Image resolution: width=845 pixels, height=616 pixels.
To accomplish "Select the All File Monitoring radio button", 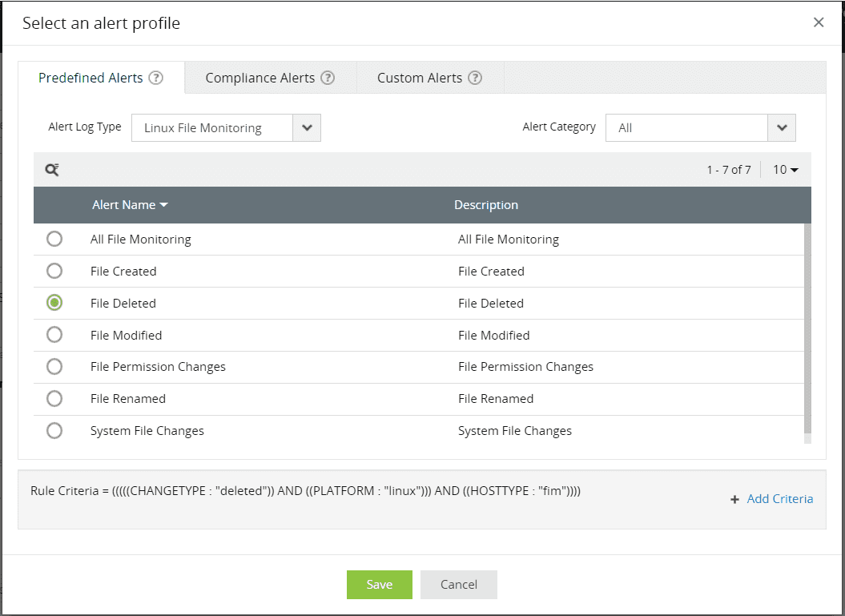I will pos(54,239).
